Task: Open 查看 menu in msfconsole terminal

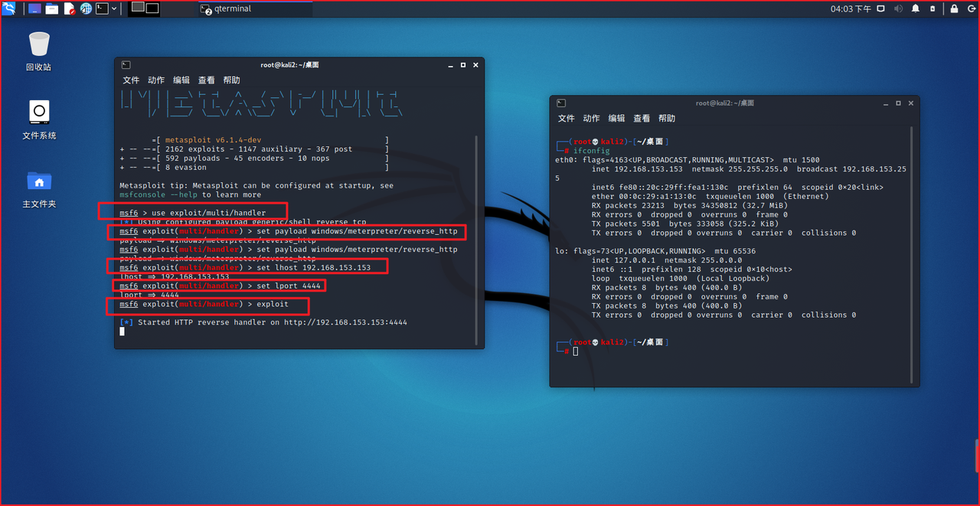Action: pos(207,80)
